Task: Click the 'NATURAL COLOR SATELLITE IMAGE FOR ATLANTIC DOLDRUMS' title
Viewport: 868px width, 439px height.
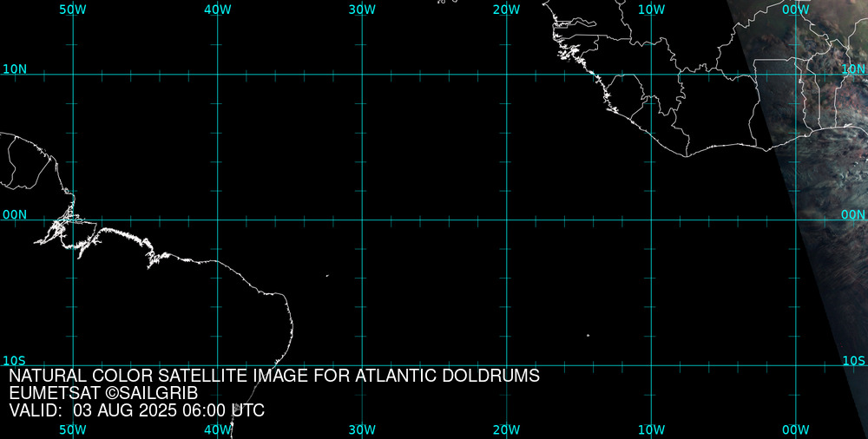Action: (x=274, y=376)
